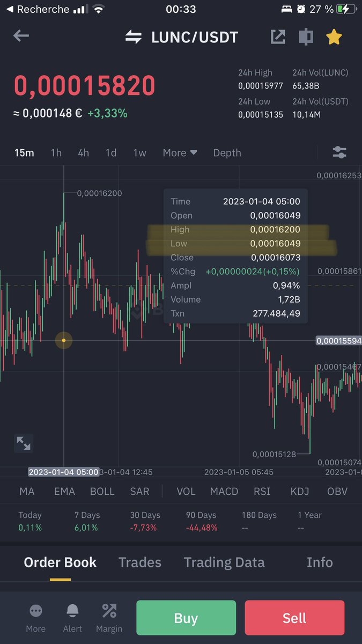Tap the 24h Low value 0,00015135

pos(261,114)
